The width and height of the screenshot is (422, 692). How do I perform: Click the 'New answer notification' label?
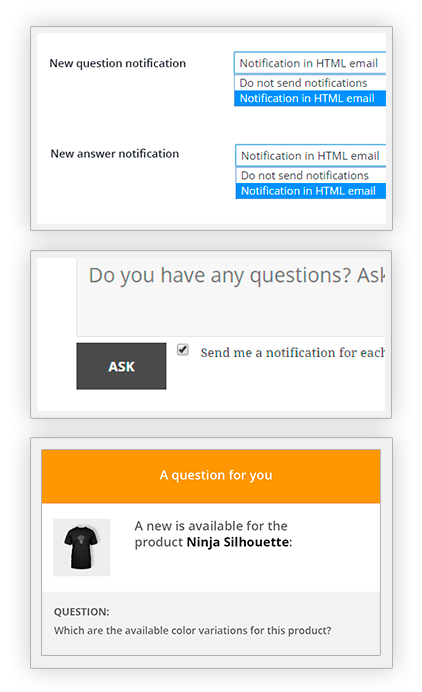(x=115, y=154)
